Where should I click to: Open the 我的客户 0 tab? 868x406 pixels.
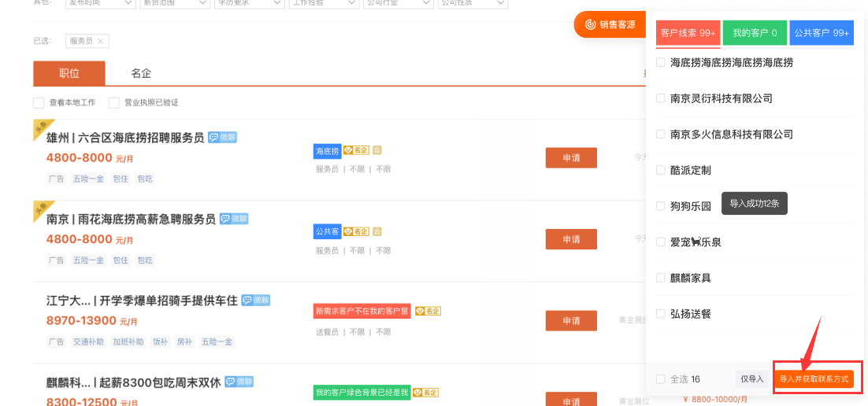(755, 33)
